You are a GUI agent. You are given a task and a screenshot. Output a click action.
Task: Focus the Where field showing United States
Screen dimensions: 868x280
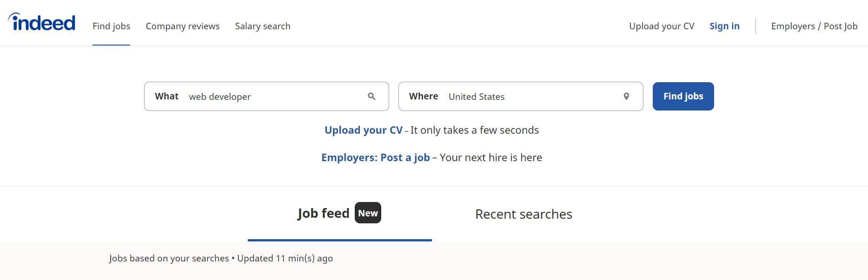pyautogui.click(x=530, y=97)
